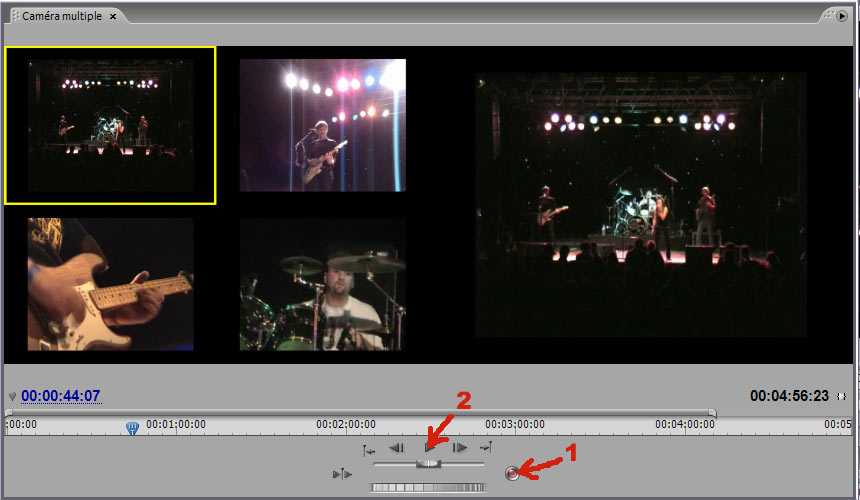This screenshot has width=860, height=500.
Task: Close the Caméra multiple tab
Action: (x=112, y=16)
